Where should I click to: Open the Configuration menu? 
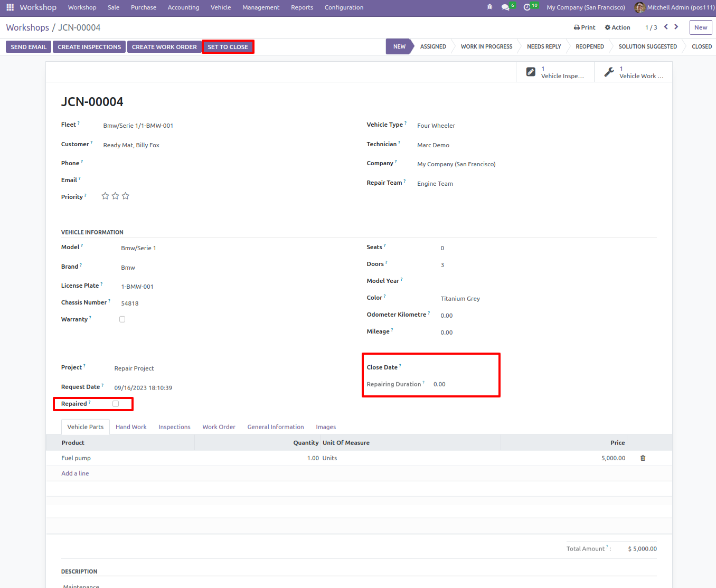(x=344, y=7)
